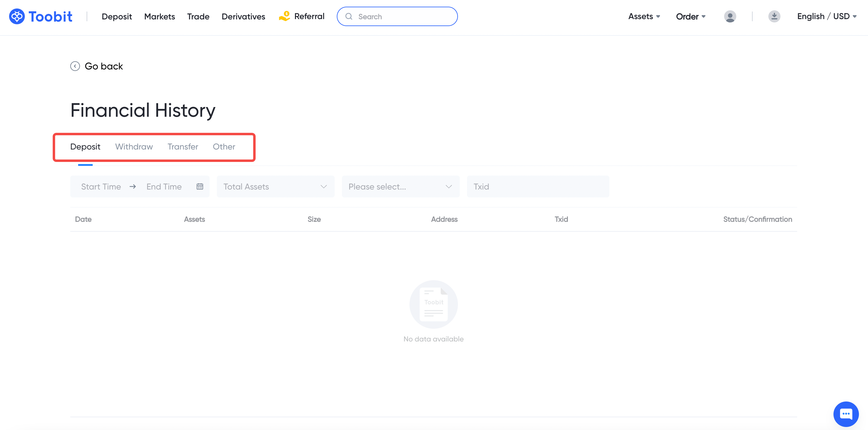Open the Please select dropdown
Screen dimensions: 868x430
(400, 186)
